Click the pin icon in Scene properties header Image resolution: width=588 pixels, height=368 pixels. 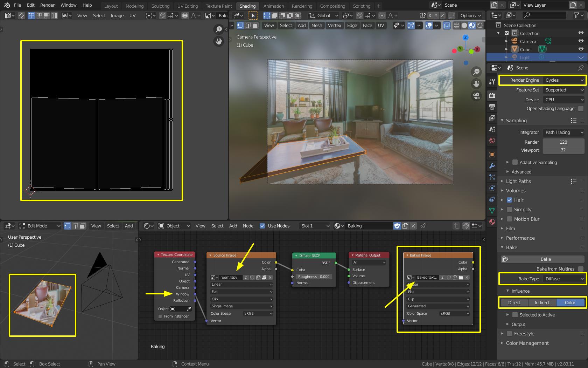581,68
